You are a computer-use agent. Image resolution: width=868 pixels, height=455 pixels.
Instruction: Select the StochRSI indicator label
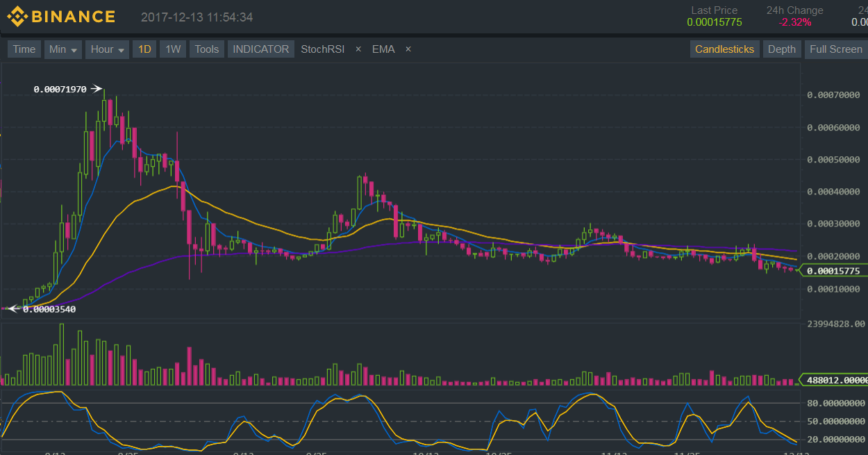(322, 49)
